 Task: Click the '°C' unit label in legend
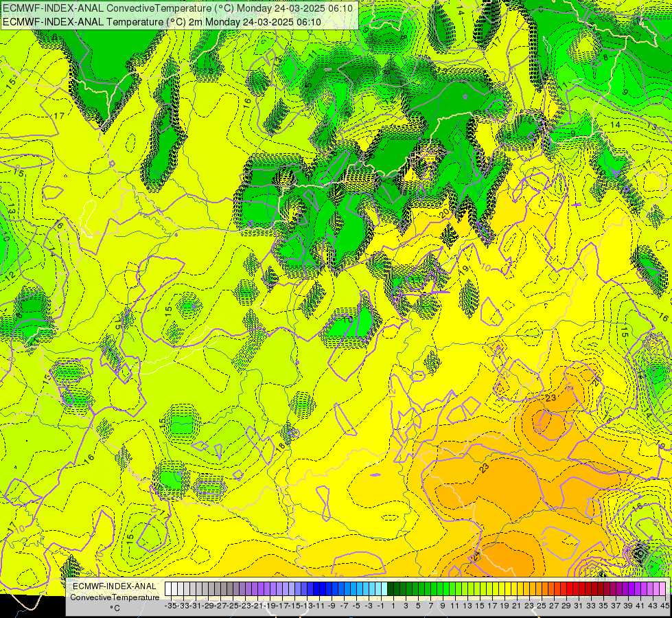click(x=115, y=608)
